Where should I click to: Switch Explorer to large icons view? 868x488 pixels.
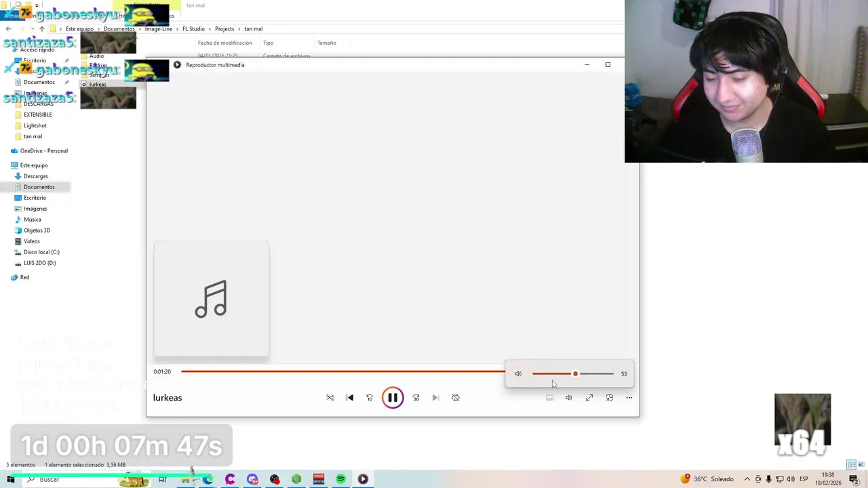tap(863, 465)
